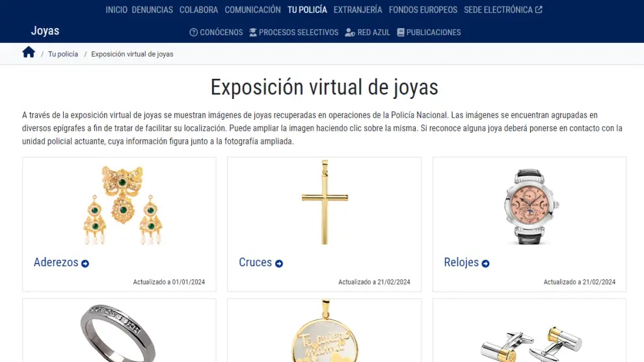Go to the Extranjería section

coord(358,10)
